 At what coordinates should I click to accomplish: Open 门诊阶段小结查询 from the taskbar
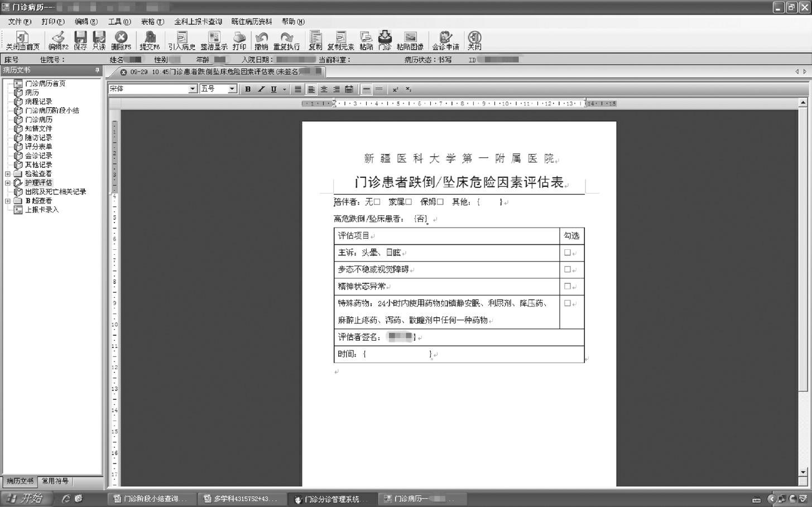(151, 499)
